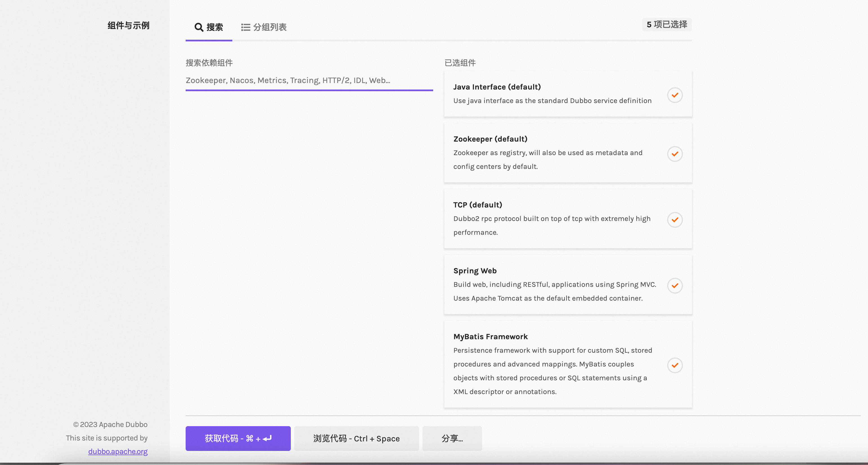Screen dimensions: 868x465
Task: Open the 分享... share button
Action: click(452, 438)
